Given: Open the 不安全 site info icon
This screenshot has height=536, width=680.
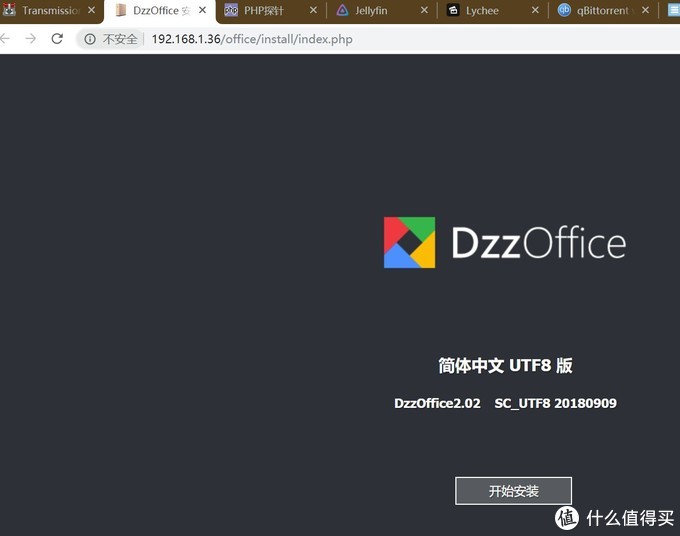Looking at the screenshot, I should tap(90, 39).
